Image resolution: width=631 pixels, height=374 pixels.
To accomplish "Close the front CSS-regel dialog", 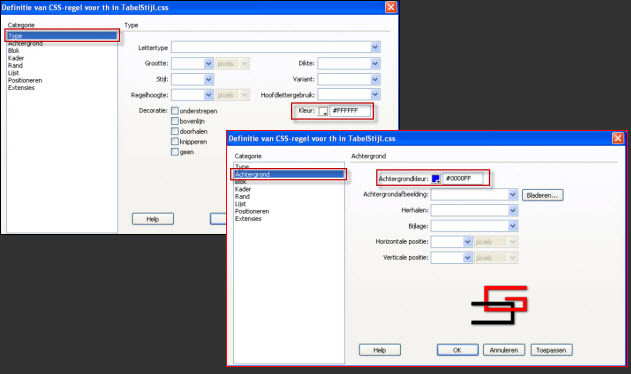I will pos(618,138).
